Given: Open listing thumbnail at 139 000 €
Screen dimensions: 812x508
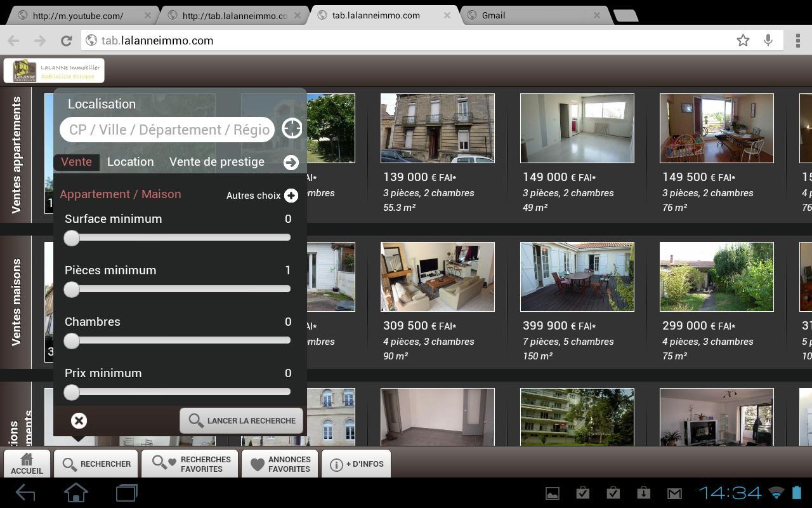Looking at the screenshot, I should click(438, 128).
